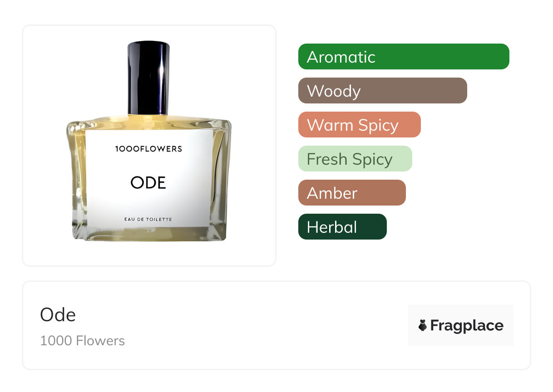Click the Herbal accord bar

click(342, 227)
